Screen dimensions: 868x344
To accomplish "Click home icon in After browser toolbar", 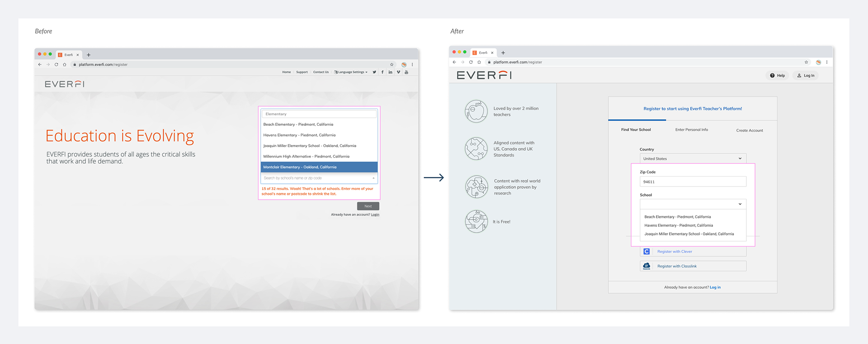I will point(479,62).
